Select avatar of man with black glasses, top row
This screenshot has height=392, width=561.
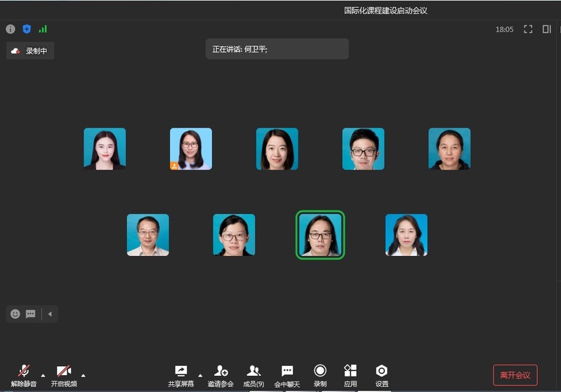click(x=364, y=149)
